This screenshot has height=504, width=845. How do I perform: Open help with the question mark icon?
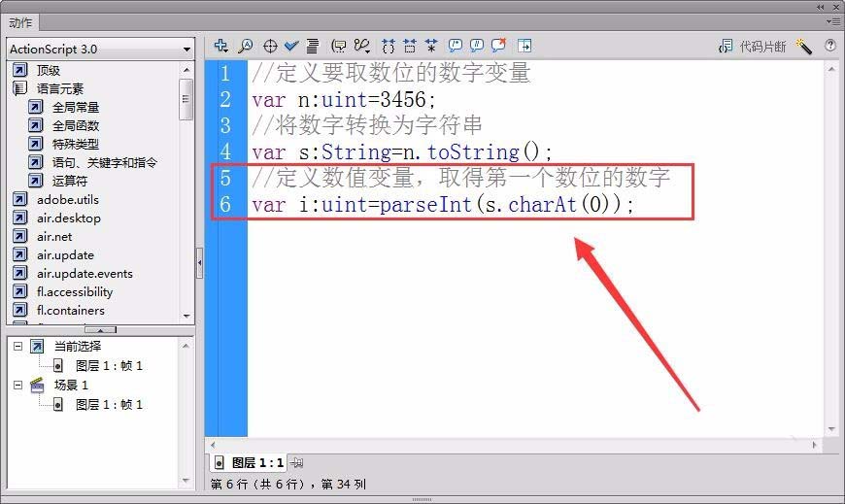click(830, 46)
